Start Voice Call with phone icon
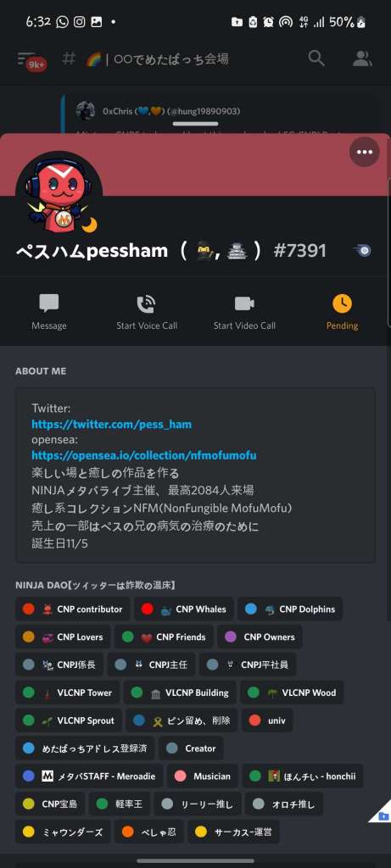391x868 pixels. point(146,304)
